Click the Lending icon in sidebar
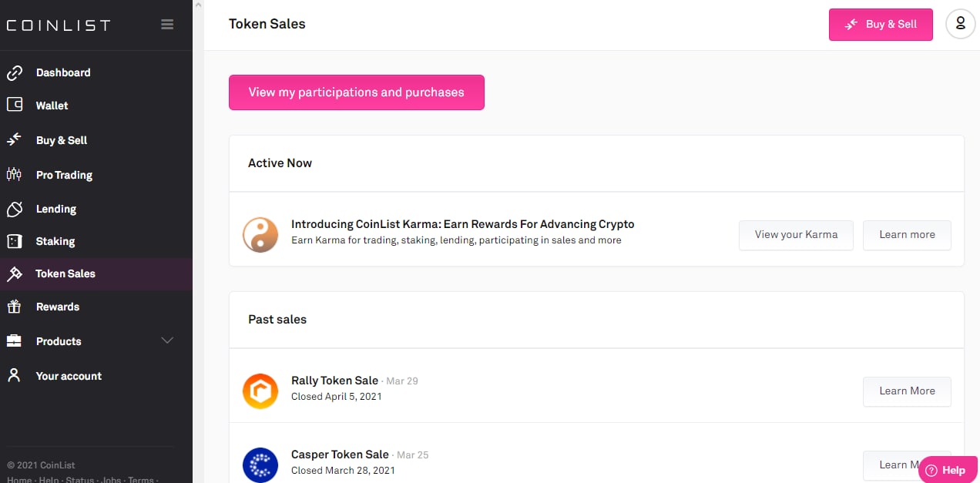The height and width of the screenshot is (483, 980). pyautogui.click(x=14, y=209)
